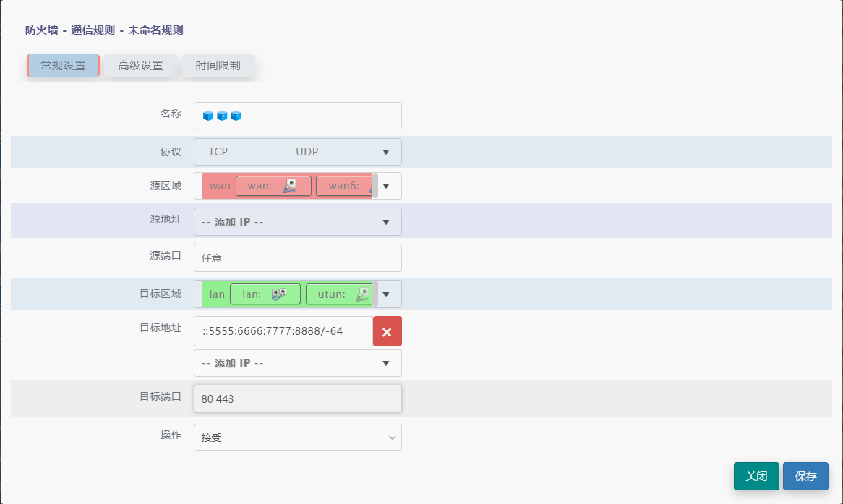
Task: Click the lan interface bridge icon
Action: tap(279, 294)
